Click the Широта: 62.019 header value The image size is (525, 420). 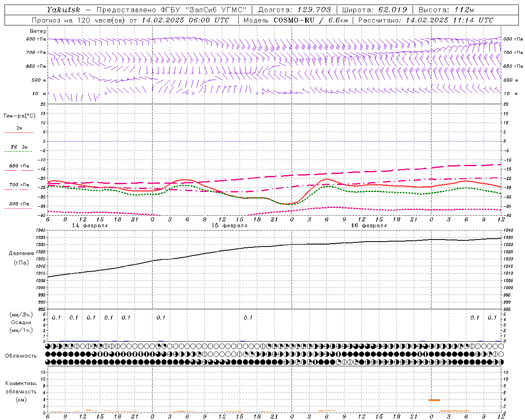click(374, 9)
